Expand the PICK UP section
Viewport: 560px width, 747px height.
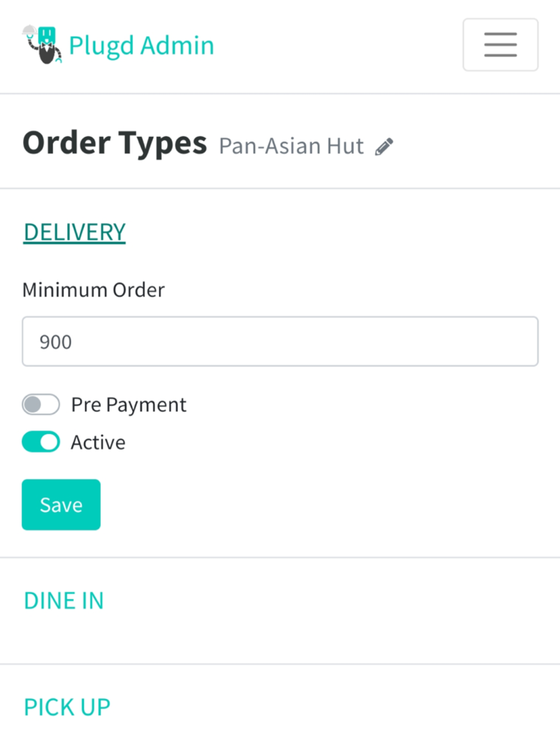[x=66, y=707]
